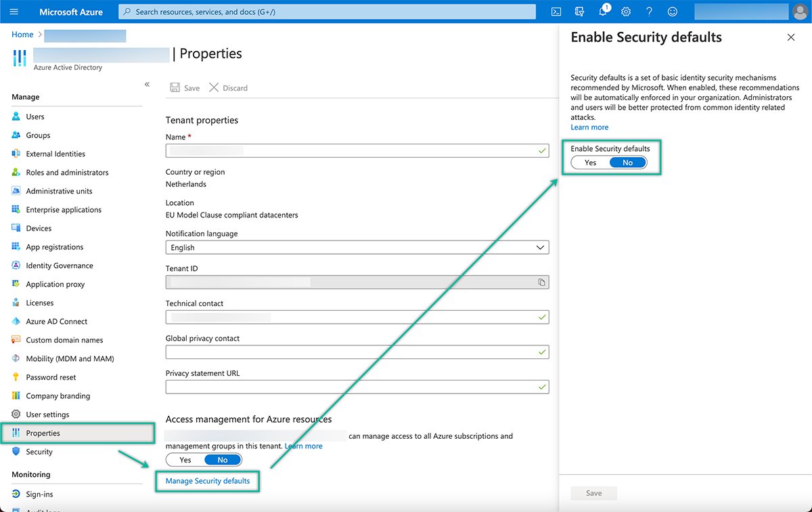Open the Azure portal settings gear
The image size is (812, 512).
pyautogui.click(x=625, y=11)
